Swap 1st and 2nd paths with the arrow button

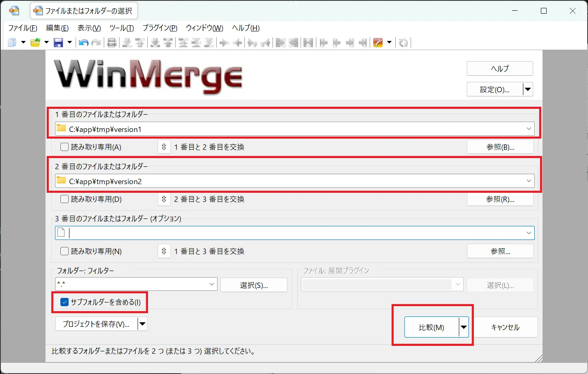coord(164,147)
